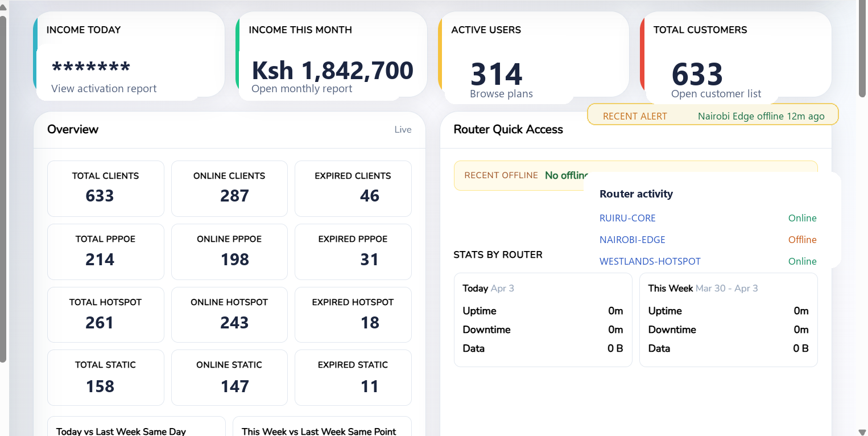The width and height of the screenshot is (868, 436).
Task: Click the Router activity heading
Action: [636, 194]
